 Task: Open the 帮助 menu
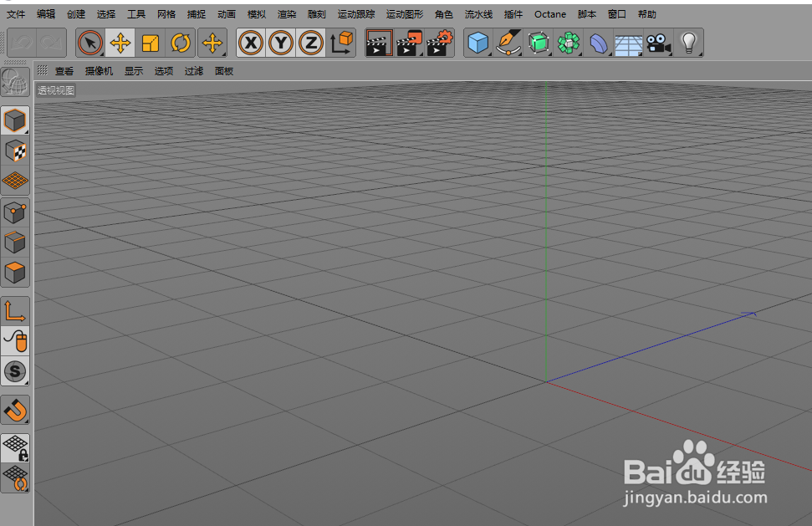646,14
